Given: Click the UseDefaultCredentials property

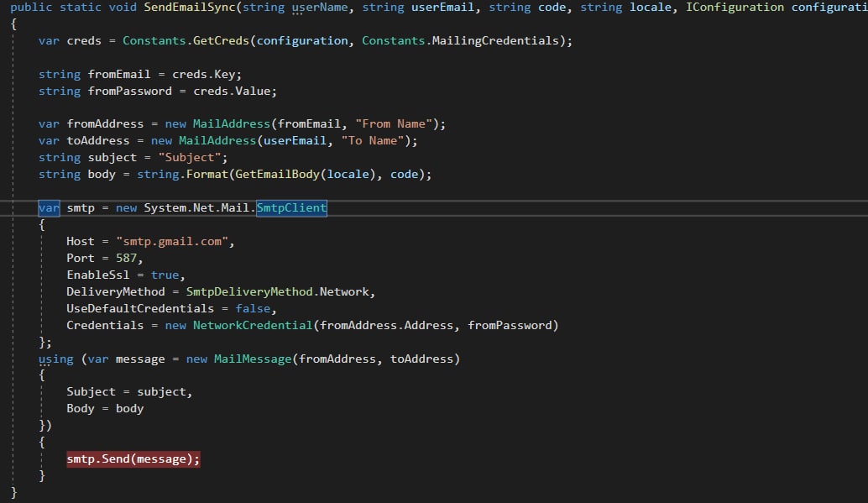Looking at the screenshot, I should tap(140, 308).
